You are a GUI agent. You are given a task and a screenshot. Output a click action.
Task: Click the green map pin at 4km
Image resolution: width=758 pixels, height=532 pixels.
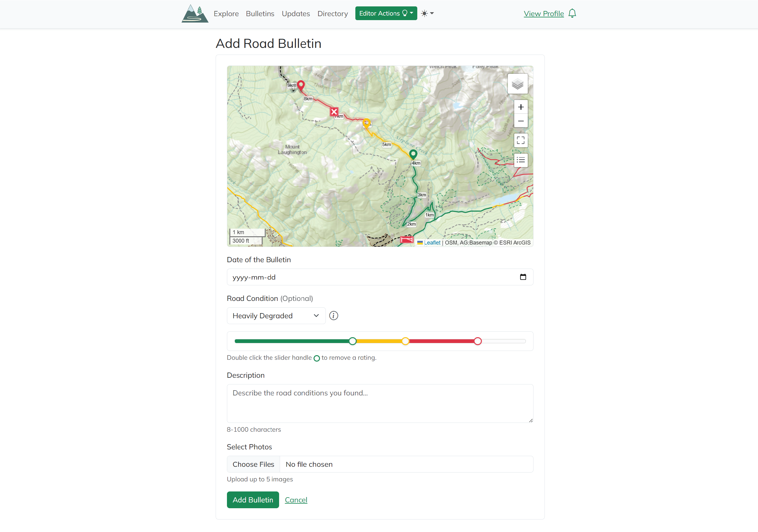tap(413, 154)
